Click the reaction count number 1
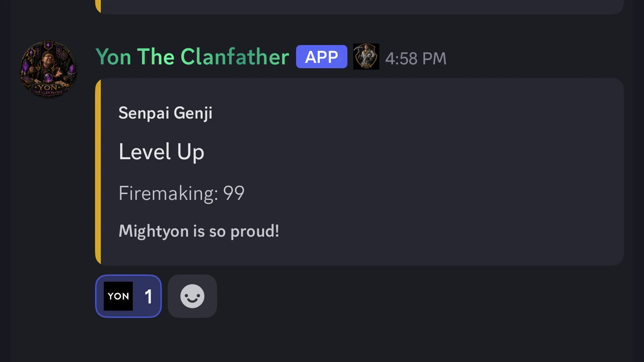Screen dimensions: 644x362 (x=148, y=296)
